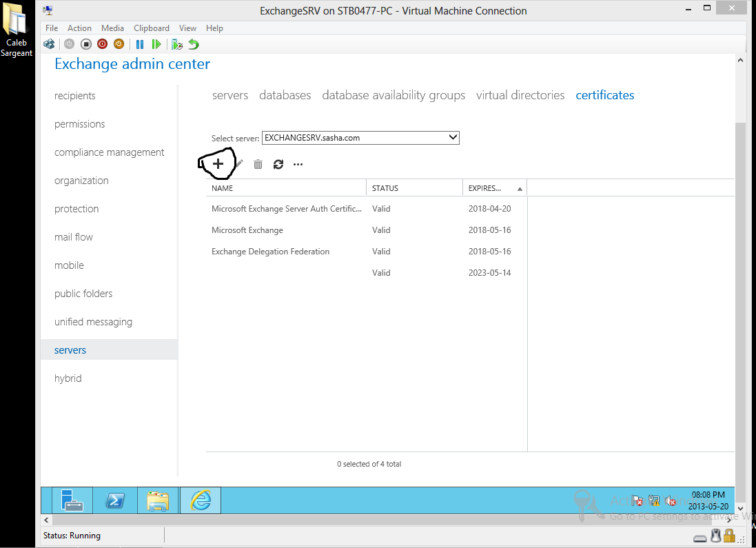The width and height of the screenshot is (756, 548).
Task: Sort by the EXPIRES column arrow
Action: click(x=520, y=189)
